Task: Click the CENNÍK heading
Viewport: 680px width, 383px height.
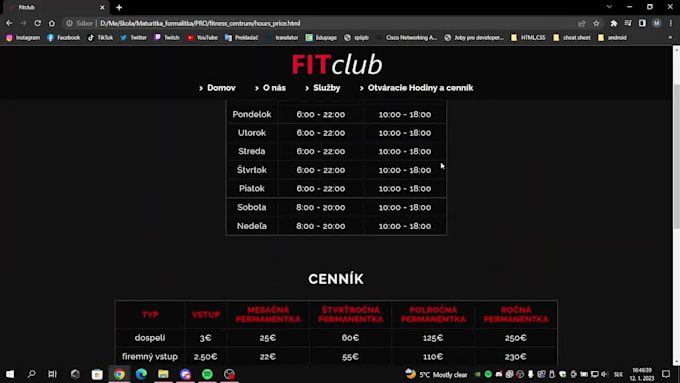Action: tap(336, 279)
